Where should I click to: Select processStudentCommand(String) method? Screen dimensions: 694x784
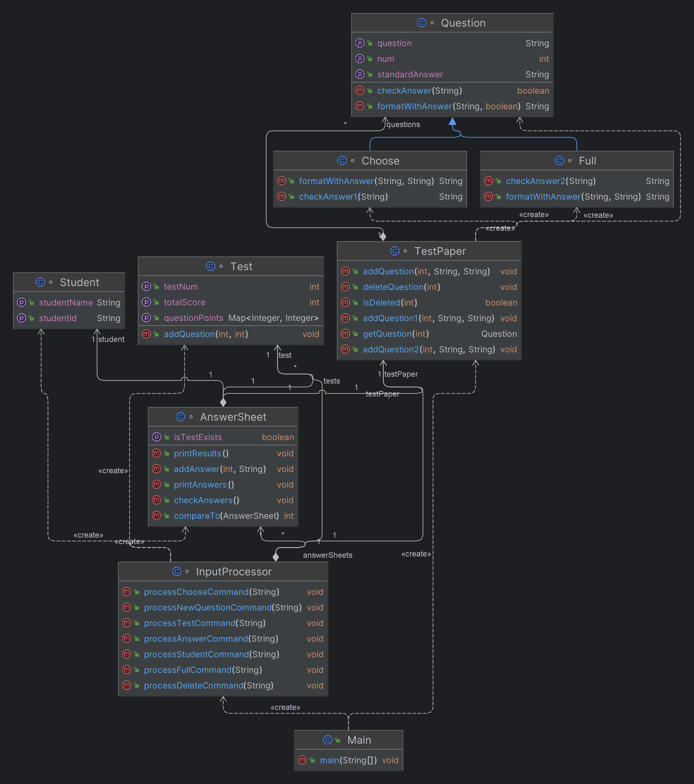point(223,654)
